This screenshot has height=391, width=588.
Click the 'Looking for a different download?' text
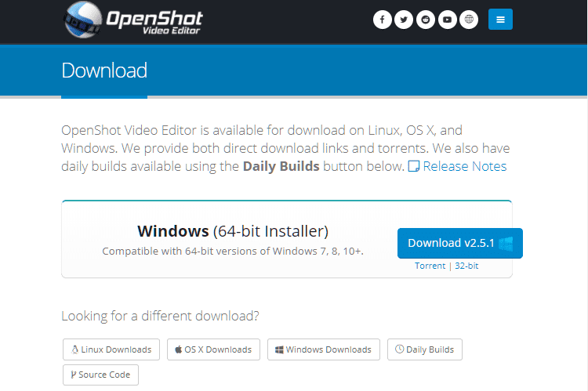(160, 316)
